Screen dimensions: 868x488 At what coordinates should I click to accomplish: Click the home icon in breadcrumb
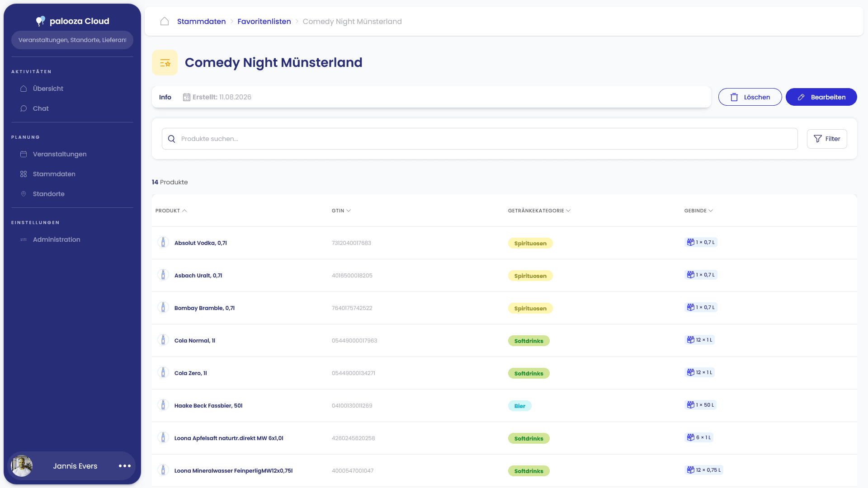click(165, 21)
